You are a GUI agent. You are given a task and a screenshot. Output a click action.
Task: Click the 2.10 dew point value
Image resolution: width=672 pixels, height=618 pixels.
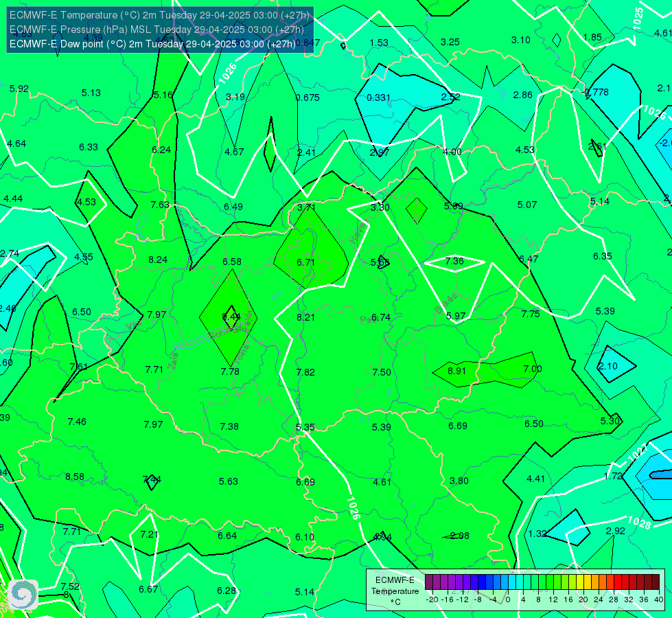(607, 366)
